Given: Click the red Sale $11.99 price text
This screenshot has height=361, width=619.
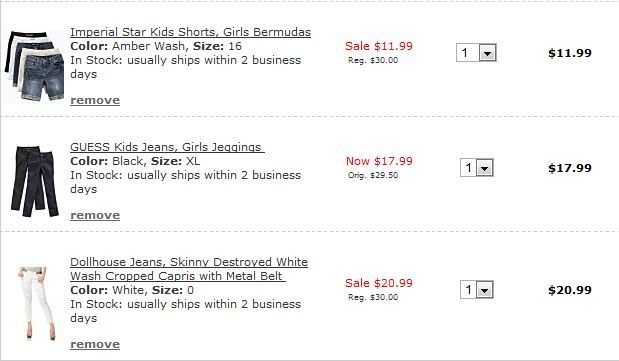Looking at the screenshot, I should (x=379, y=46).
